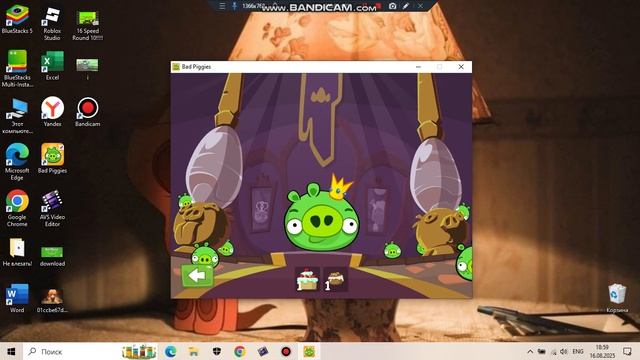
Task: Launch Excel from the desktop
Action: 52,66
